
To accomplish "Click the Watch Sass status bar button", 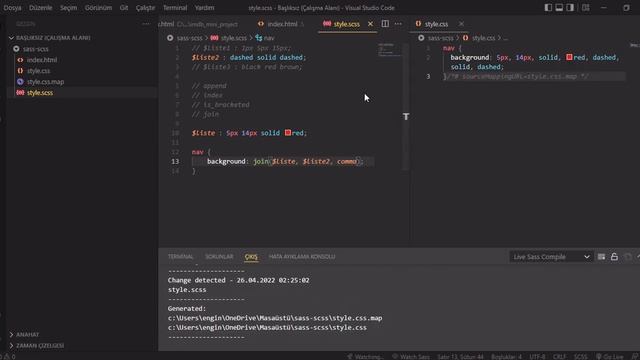I will 411,356.
